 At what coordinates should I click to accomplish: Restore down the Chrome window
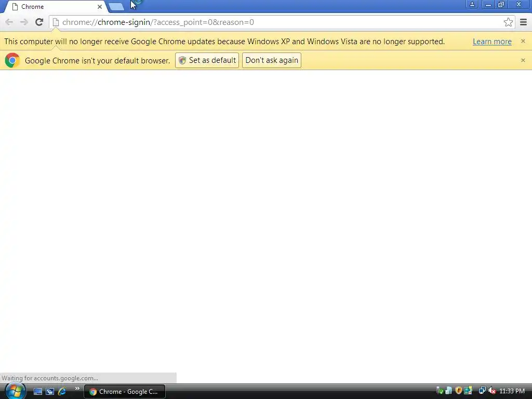[501, 4]
